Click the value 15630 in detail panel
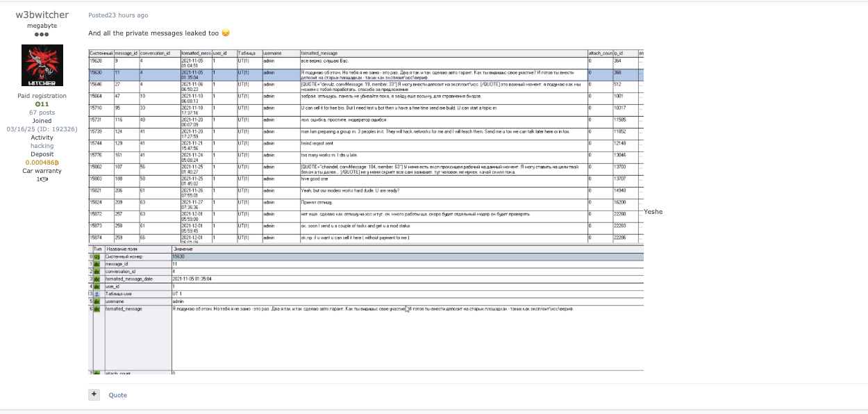The height and width of the screenshot is (414, 868). [408, 256]
